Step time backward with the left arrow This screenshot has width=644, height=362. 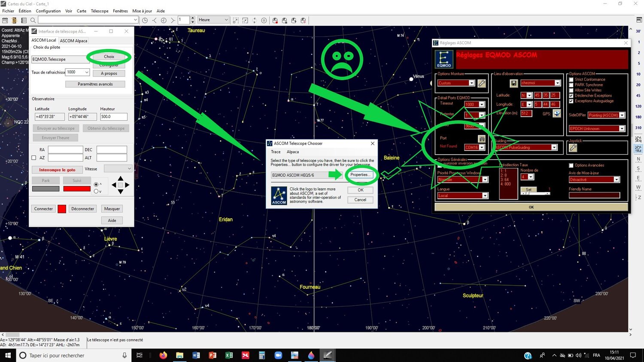click(154, 20)
